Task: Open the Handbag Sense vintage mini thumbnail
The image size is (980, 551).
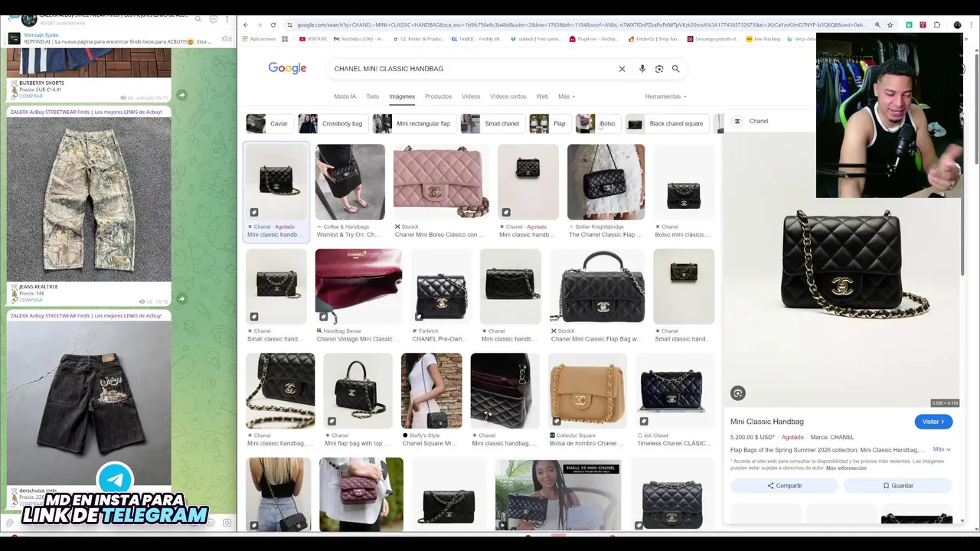Action: click(x=358, y=286)
